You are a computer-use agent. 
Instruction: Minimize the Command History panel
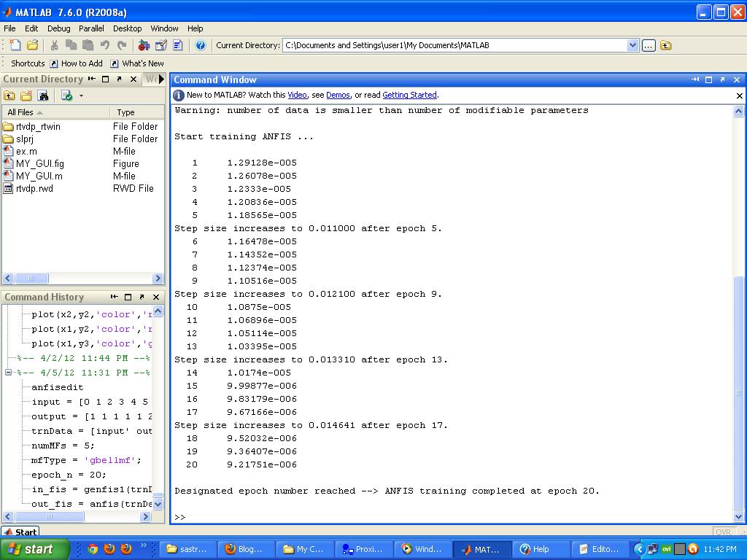(x=115, y=297)
